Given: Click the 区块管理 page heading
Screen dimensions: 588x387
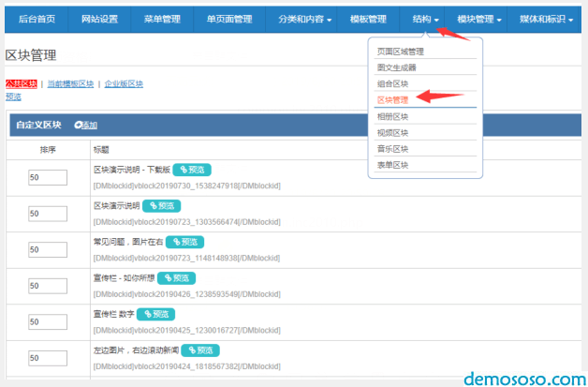Looking at the screenshot, I should [x=31, y=55].
